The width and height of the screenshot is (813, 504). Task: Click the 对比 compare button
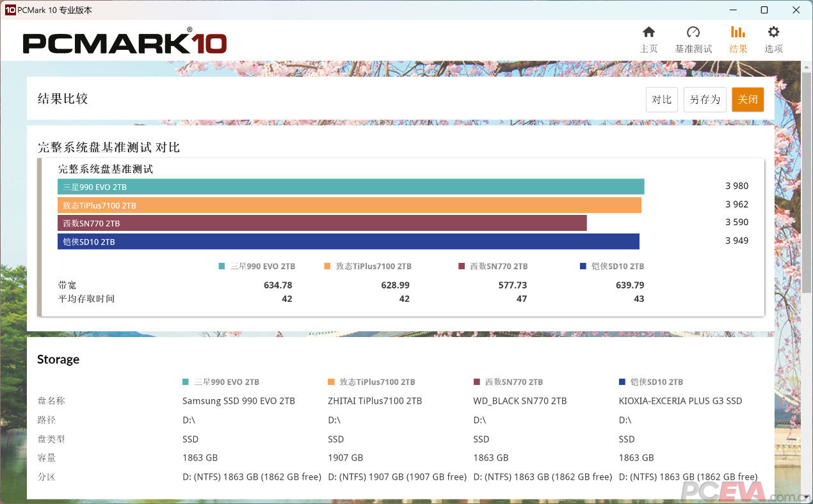661,99
